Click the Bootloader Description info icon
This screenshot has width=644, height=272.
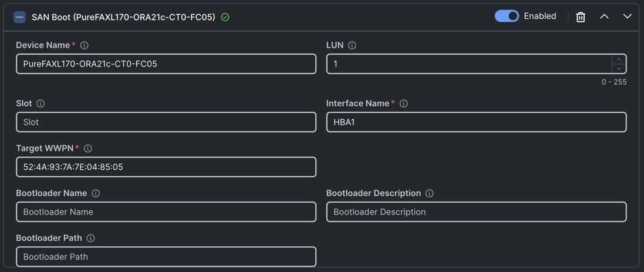coord(430,193)
